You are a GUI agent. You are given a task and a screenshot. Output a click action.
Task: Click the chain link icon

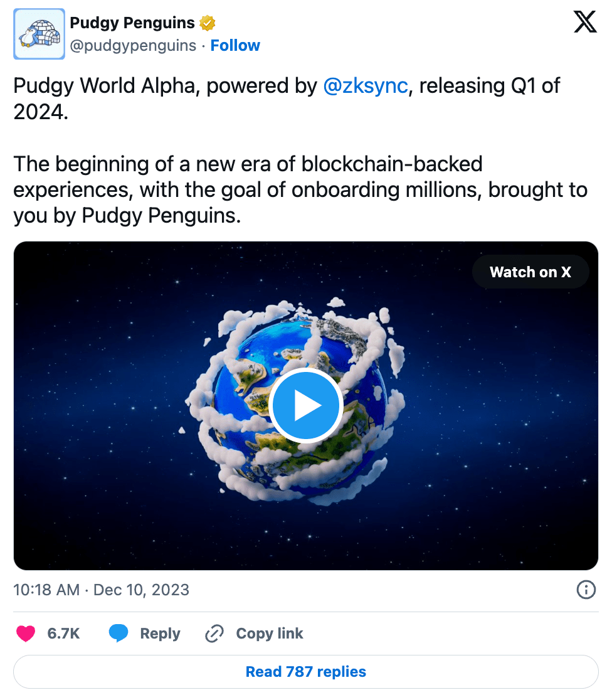tap(214, 634)
